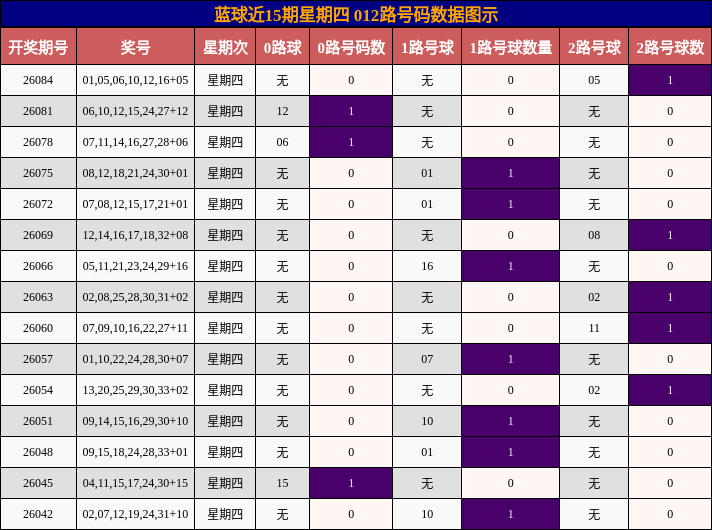This screenshot has width=712, height=530.
Task: Click draw numbers 04,11,15,17,24,30+15
Action: [135, 483]
